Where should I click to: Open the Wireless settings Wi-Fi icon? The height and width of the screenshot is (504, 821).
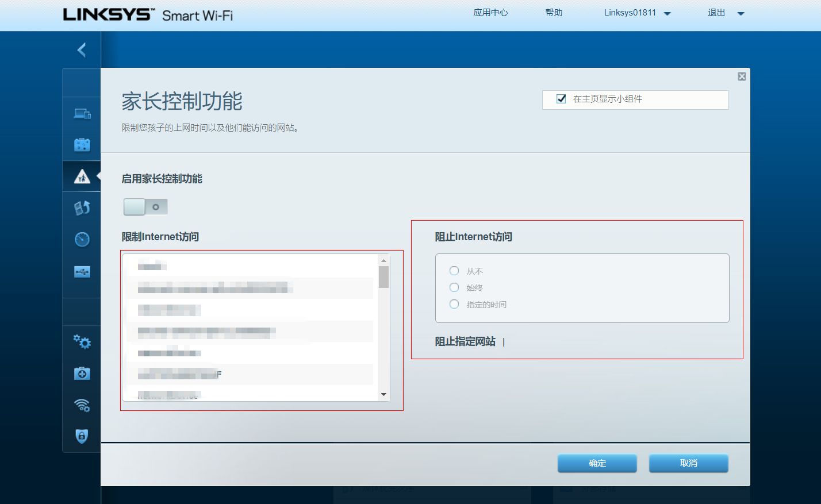[82, 405]
